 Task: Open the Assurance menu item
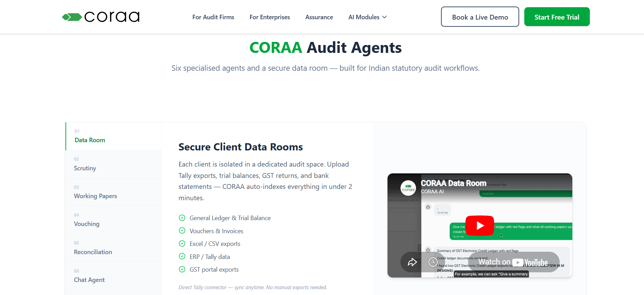(319, 17)
